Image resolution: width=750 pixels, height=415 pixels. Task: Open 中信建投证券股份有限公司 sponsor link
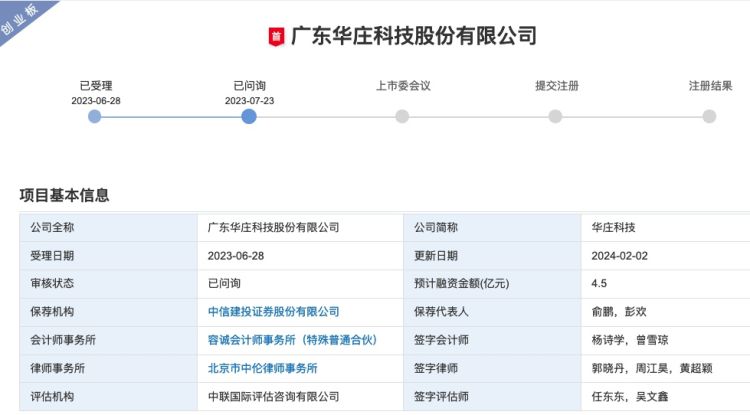pos(274,312)
